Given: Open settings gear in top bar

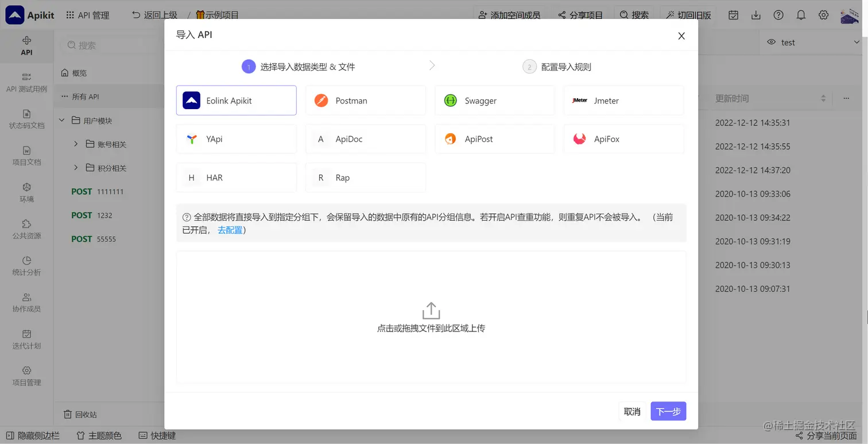Looking at the screenshot, I should 824,15.
